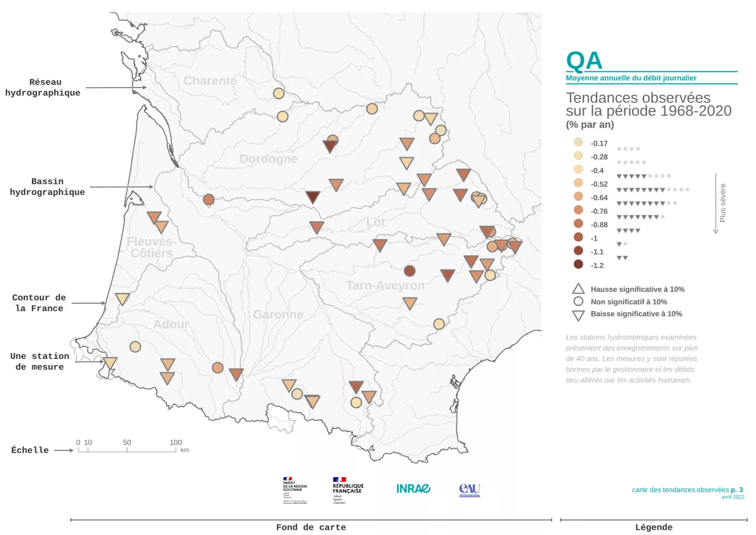Pick the -0.64 orange legend swatch

point(578,197)
